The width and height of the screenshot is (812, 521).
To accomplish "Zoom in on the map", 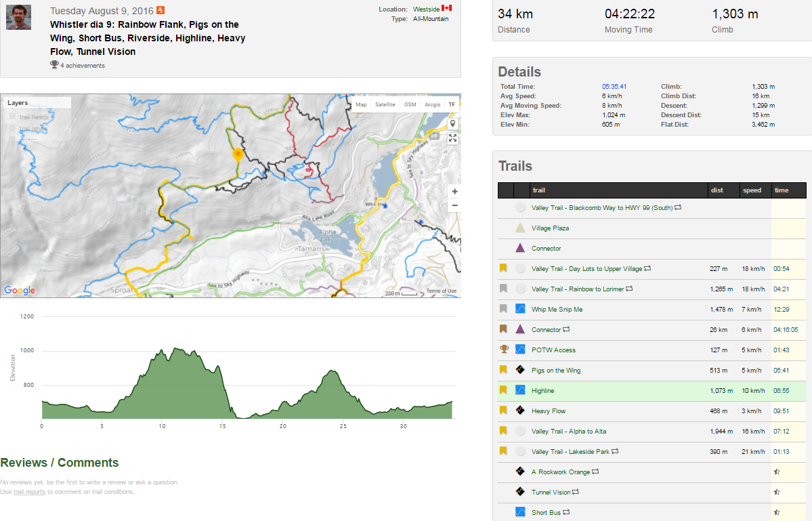I will 454,192.
